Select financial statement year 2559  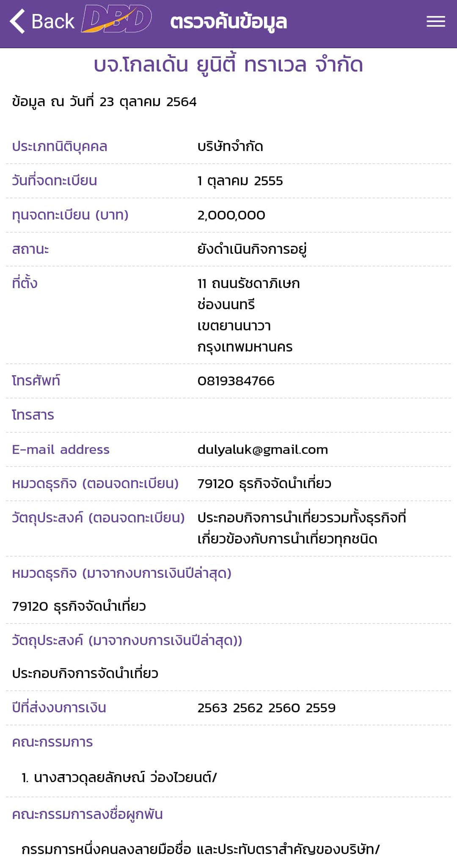(320, 708)
